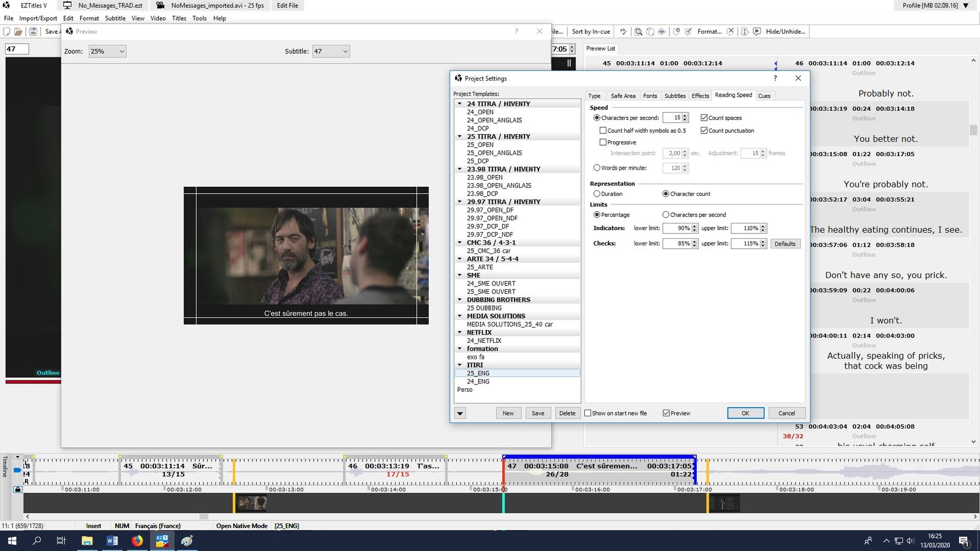Open the notification center icon
The image size is (980, 551).
pyautogui.click(x=964, y=541)
